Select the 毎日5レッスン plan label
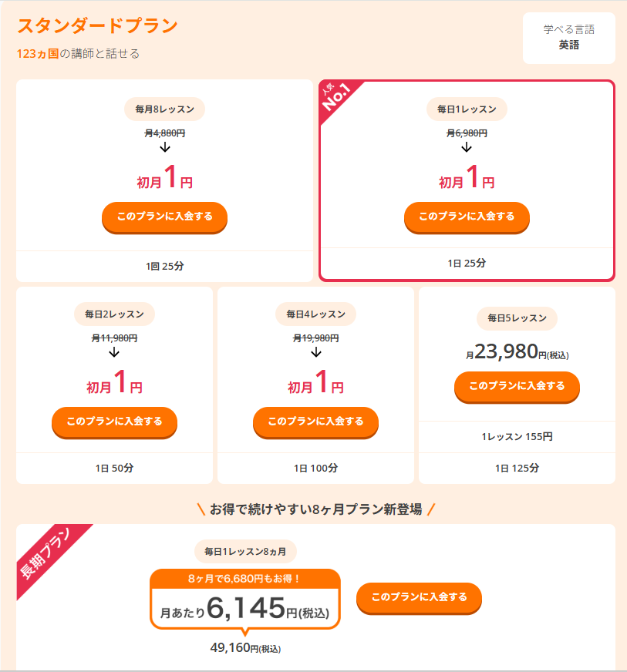Screen dimensions: 627x672 tap(517, 318)
